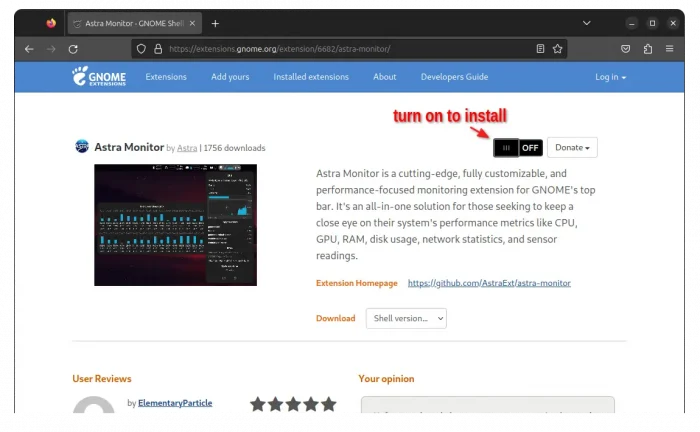
Task: Bookmark this page with the star icon
Action: click(558, 48)
